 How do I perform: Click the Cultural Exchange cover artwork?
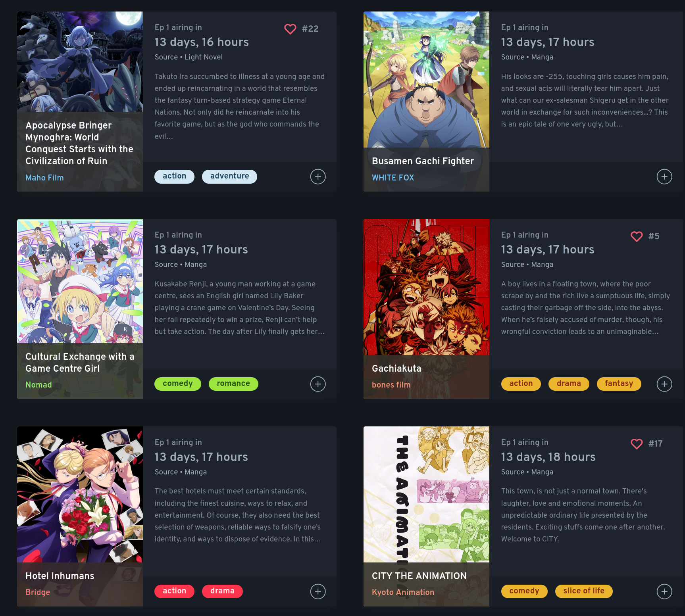coord(80,281)
